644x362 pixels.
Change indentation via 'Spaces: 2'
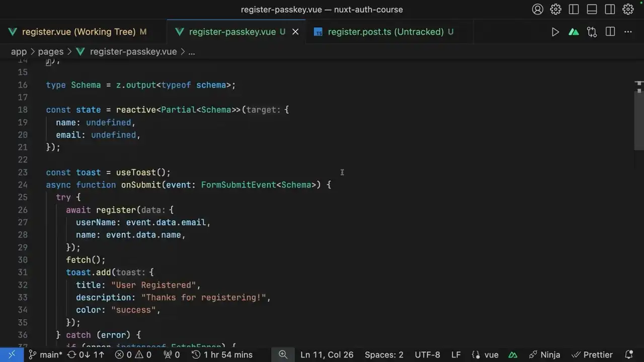point(384,354)
